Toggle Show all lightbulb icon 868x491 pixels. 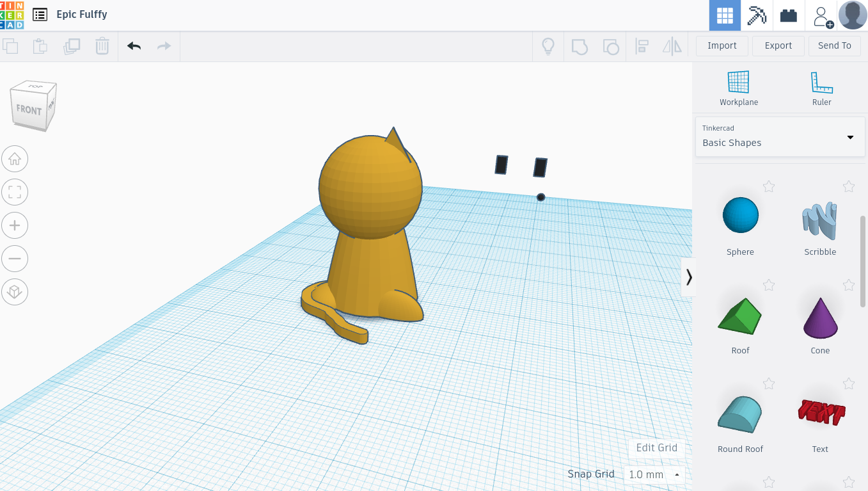point(548,46)
